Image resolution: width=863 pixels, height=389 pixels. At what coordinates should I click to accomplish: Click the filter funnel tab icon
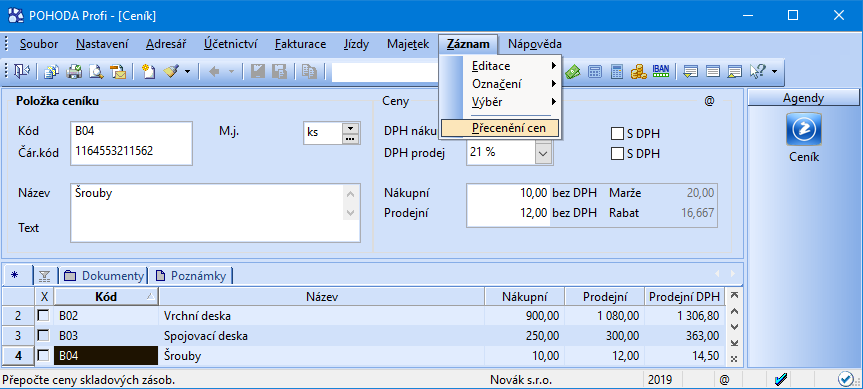(x=45, y=276)
